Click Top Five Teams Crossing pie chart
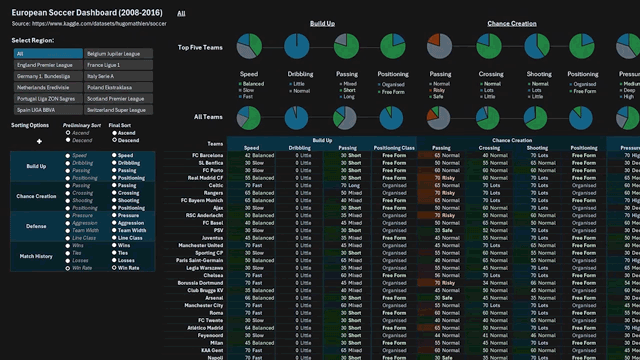The image size is (640, 360). pos(489,46)
